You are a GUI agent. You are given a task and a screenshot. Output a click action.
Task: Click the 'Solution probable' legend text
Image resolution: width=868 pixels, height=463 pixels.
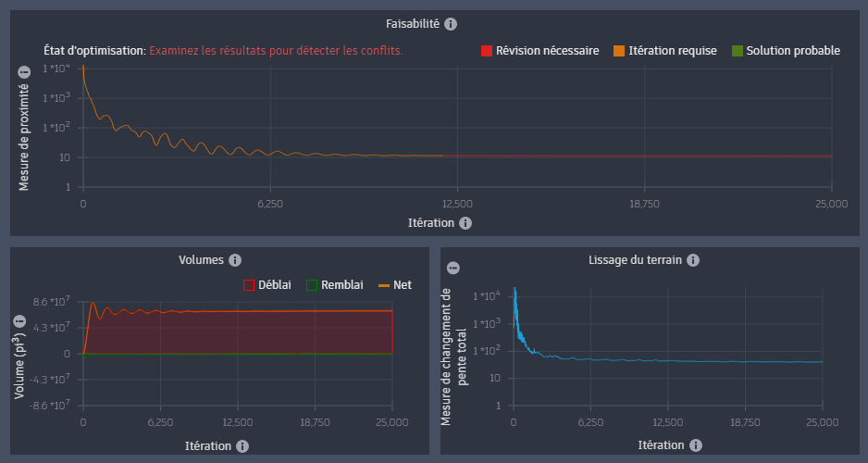click(793, 51)
